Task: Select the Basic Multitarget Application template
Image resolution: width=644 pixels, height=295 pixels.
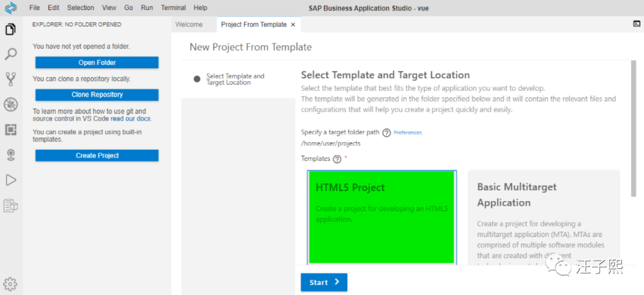Action: [x=543, y=216]
